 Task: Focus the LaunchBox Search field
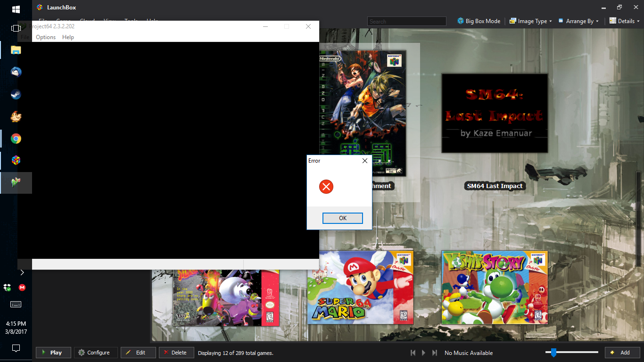tap(406, 21)
